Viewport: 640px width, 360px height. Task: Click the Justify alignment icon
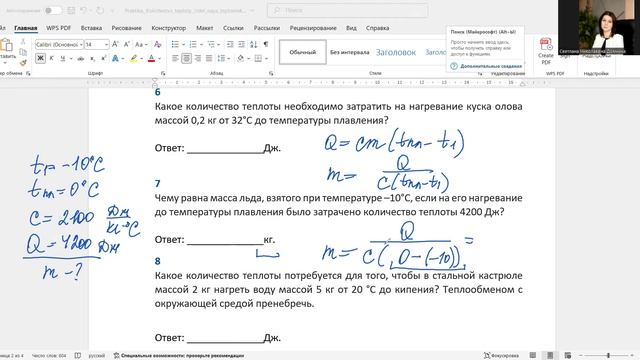[x=209, y=59]
